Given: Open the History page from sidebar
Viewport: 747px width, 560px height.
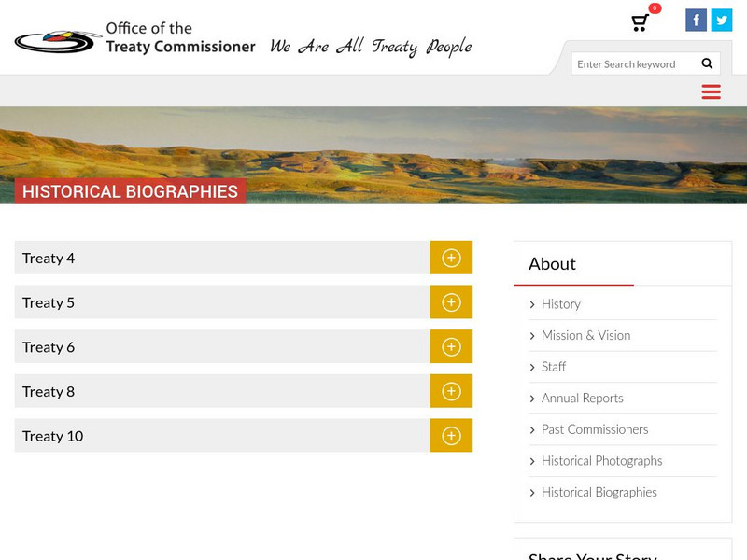Looking at the screenshot, I should [x=560, y=303].
